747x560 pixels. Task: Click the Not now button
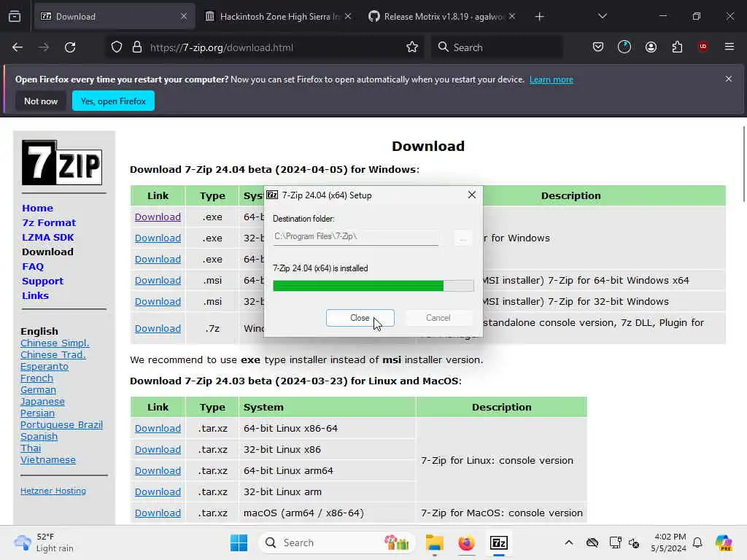pos(41,101)
